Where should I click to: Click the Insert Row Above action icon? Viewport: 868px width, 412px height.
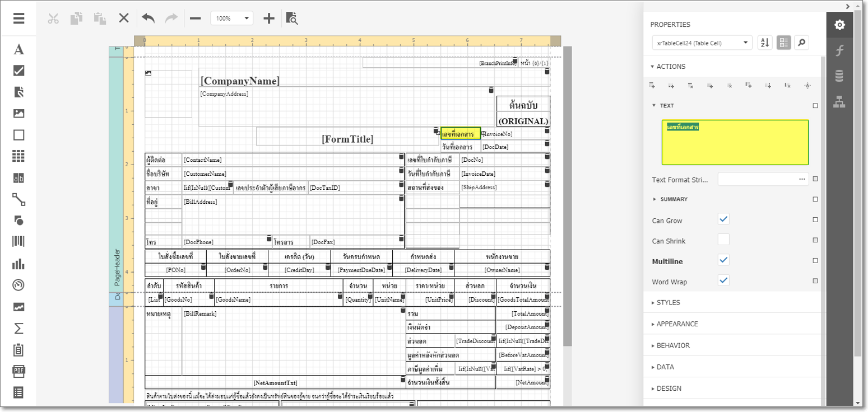652,86
